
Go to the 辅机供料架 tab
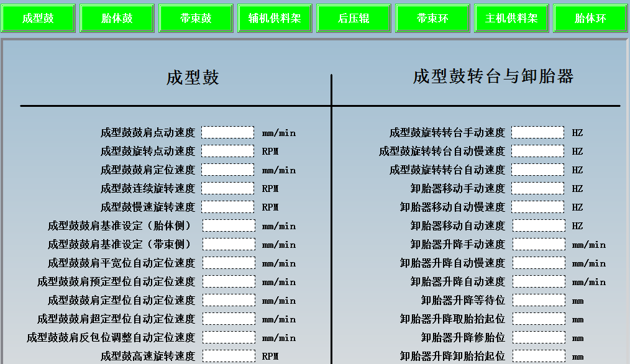[275, 19]
